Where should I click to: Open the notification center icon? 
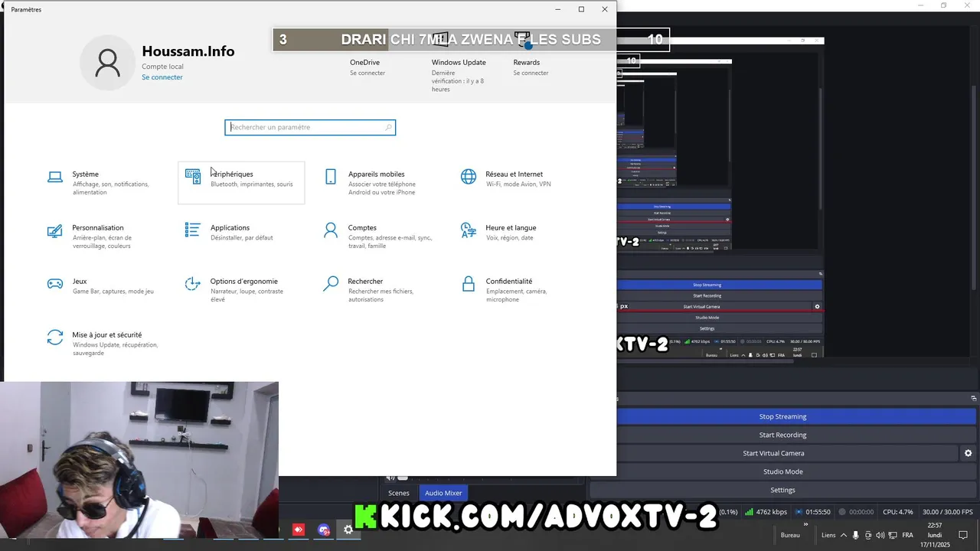(x=963, y=535)
